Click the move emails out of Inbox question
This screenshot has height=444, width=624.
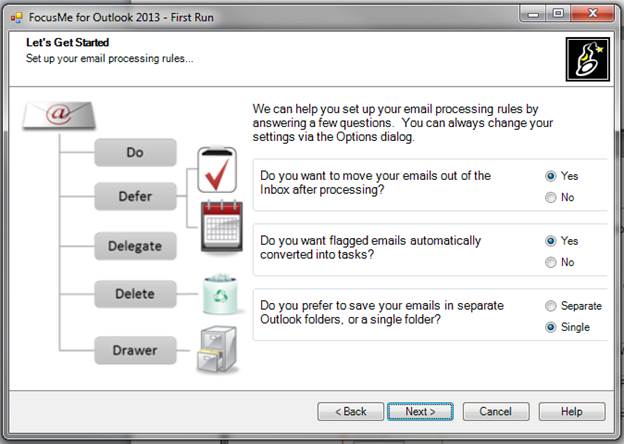pos(375,183)
